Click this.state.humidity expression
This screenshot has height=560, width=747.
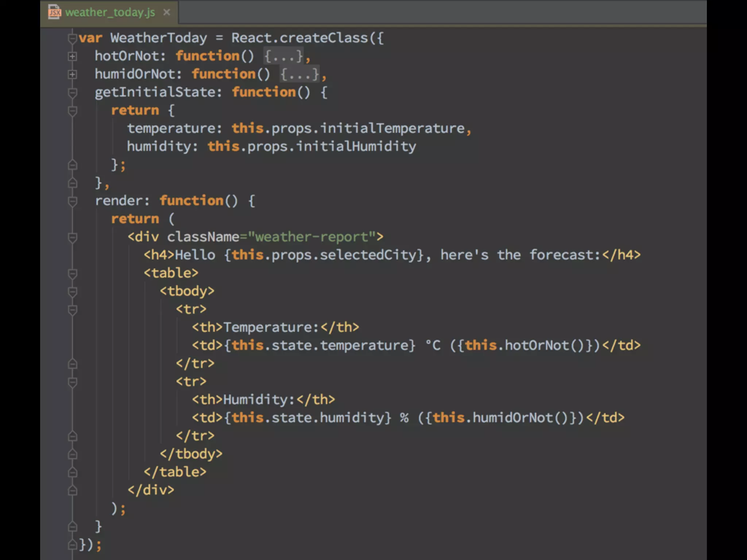(x=307, y=418)
